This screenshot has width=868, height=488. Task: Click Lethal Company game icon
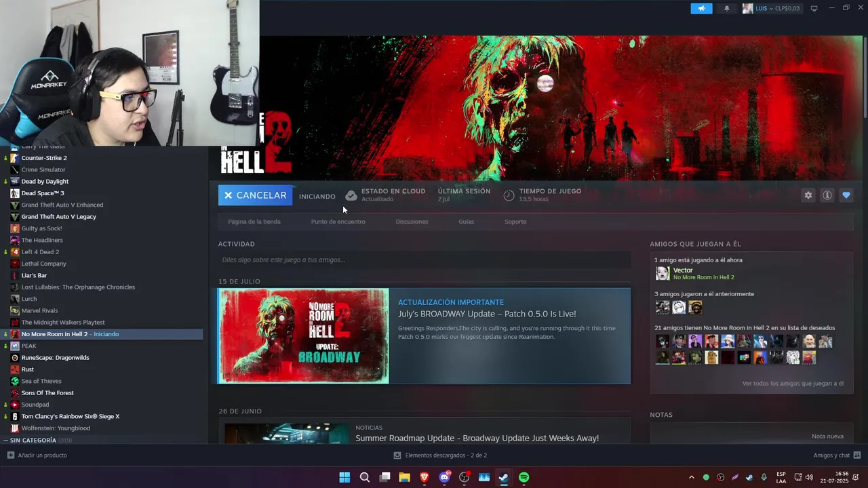pos(15,264)
